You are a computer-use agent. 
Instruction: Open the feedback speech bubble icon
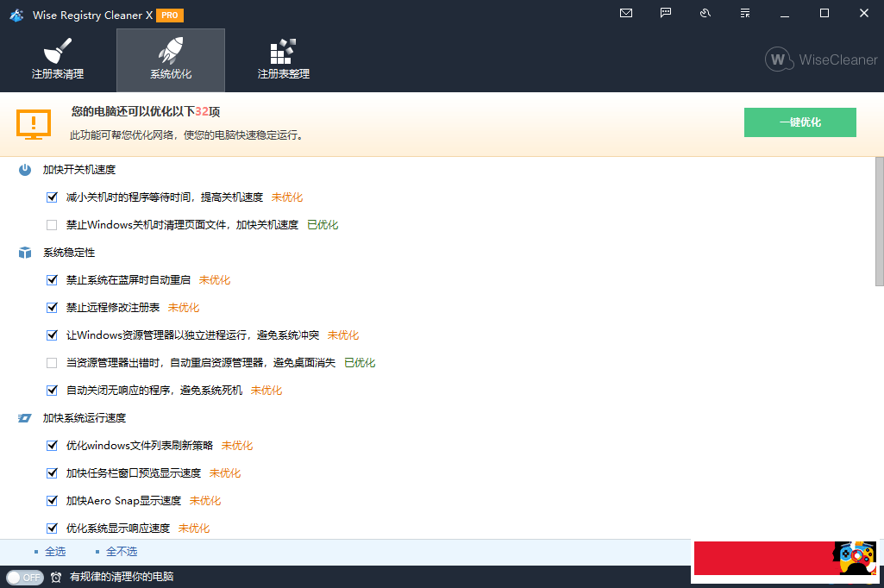[x=666, y=13]
